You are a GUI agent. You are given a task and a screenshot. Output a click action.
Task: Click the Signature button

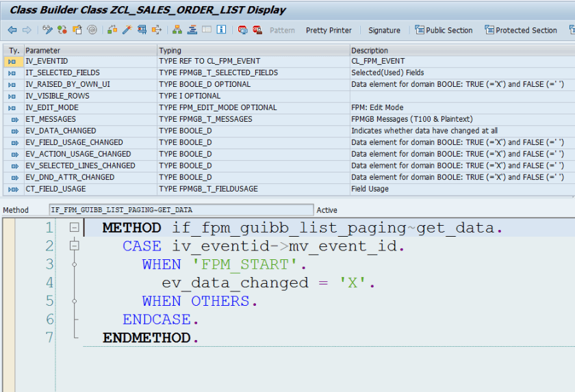(x=384, y=30)
